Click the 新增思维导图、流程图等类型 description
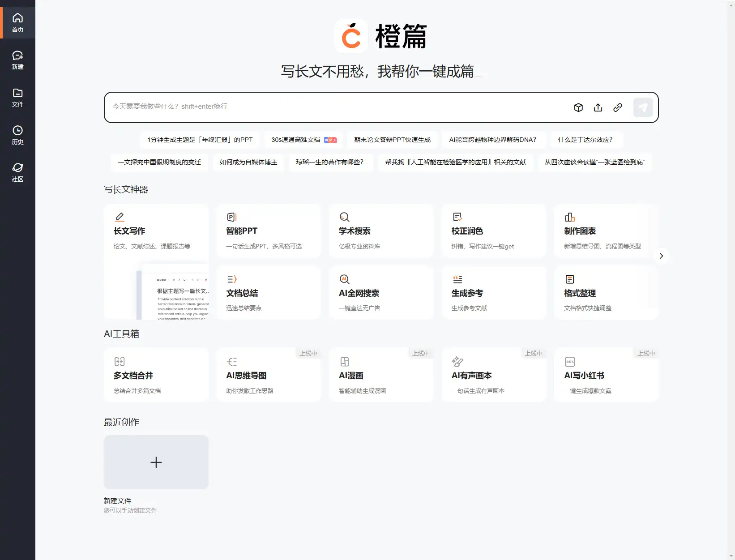 coord(603,246)
